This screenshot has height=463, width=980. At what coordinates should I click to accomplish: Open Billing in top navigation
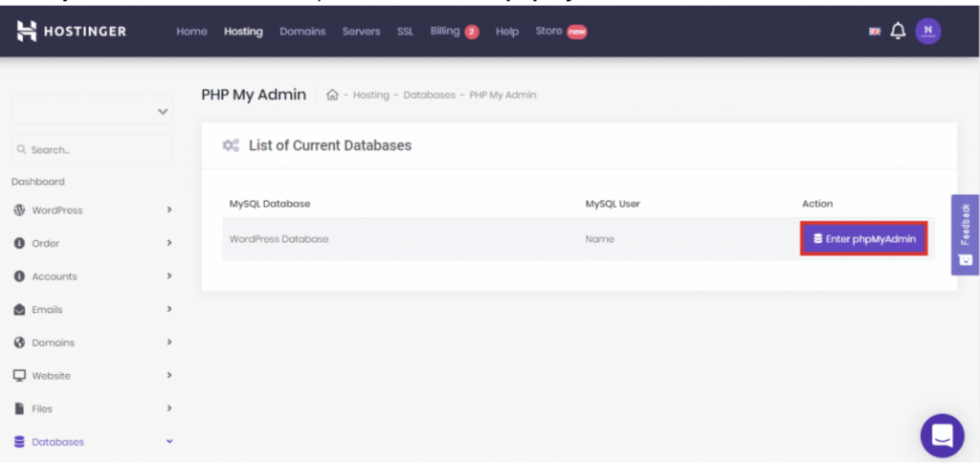445,31
